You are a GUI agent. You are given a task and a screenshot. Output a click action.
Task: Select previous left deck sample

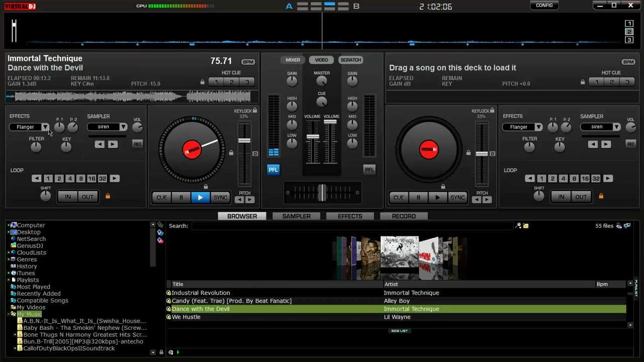pyautogui.click(x=100, y=144)
